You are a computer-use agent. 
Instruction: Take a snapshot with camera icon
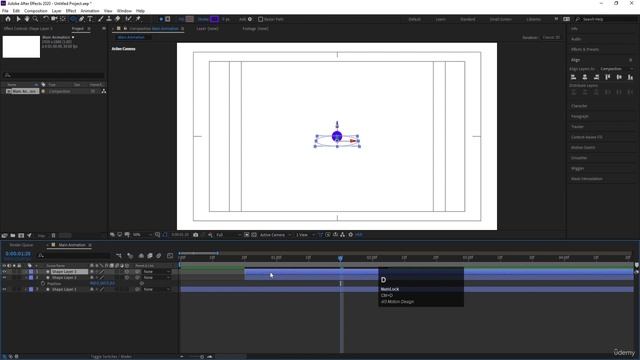tap(196, 235)
